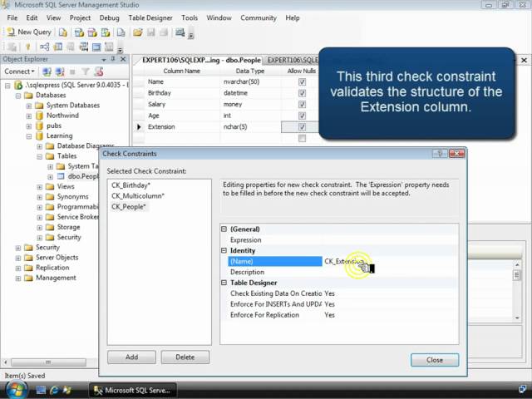Open the Edit menu
This screenshot has width=532, height=399.
point(32,18)
